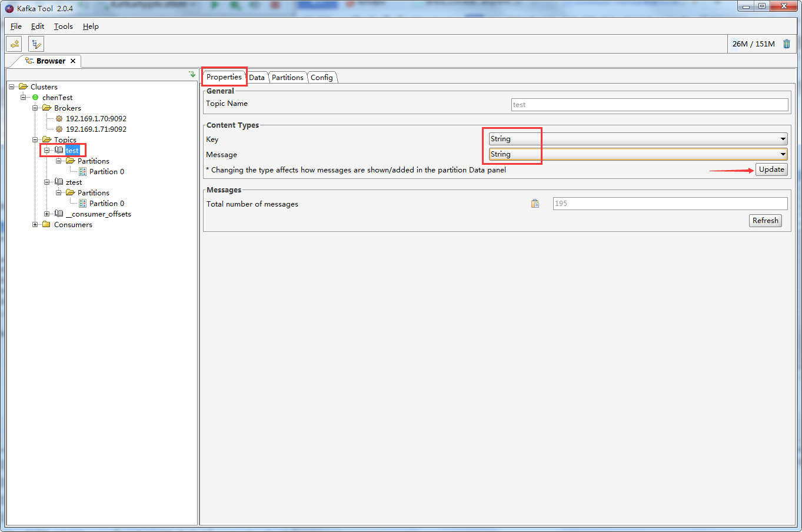This screenshot has width=802, height=532.
Task: Click the 26M / 151M memory indicator
Action: pos(753,44)
